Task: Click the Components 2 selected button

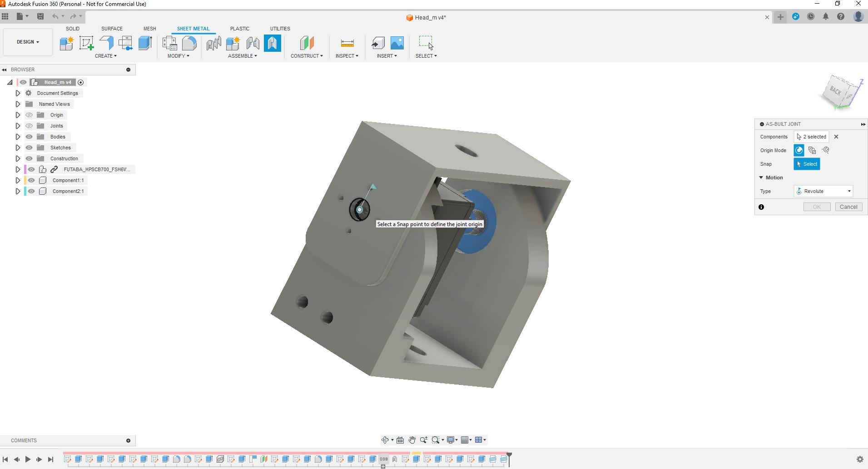Action: click(811, 137)
